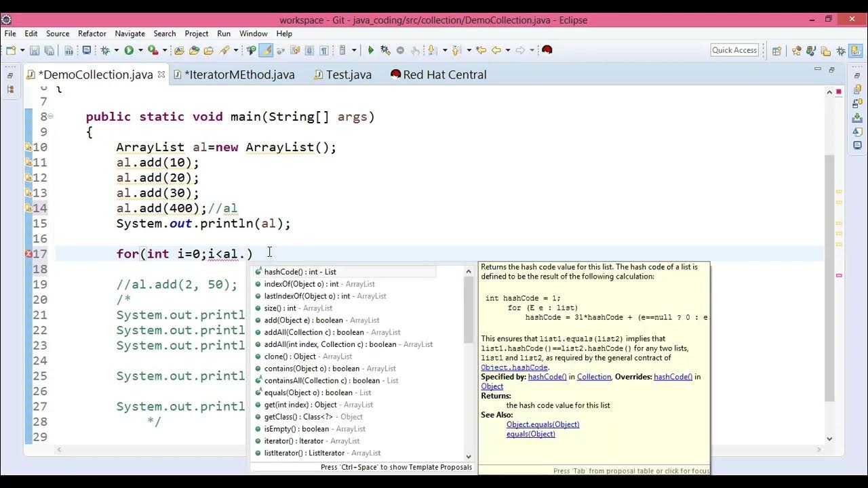Maximize the editor area button
The height and width of the screenshot is (488, 868).
click(x=831, y=69)
